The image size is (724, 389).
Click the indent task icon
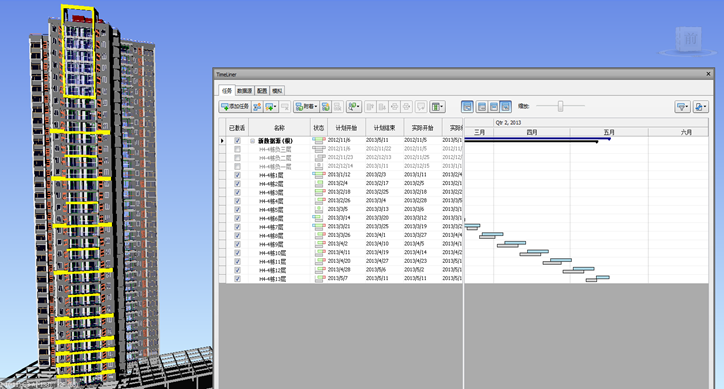(394, 107)
